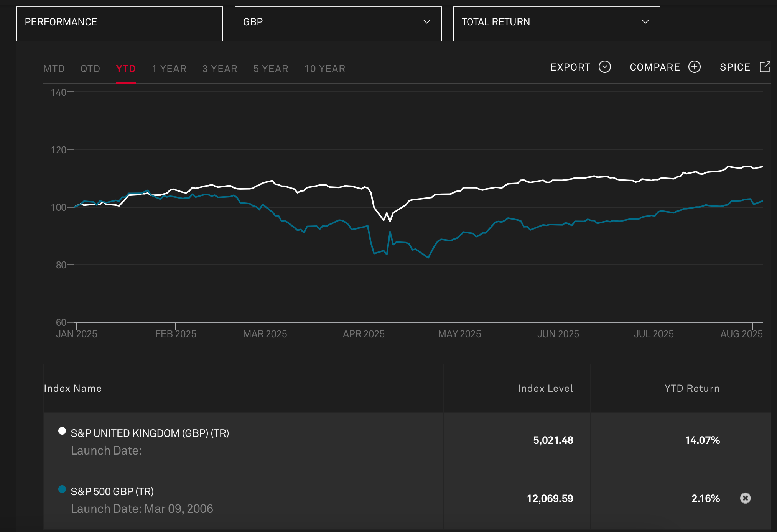777x532 pixels.
Task: Remove S&P 500 GBP comparison row
Action: pyautogui.click(x=745, y=498)
